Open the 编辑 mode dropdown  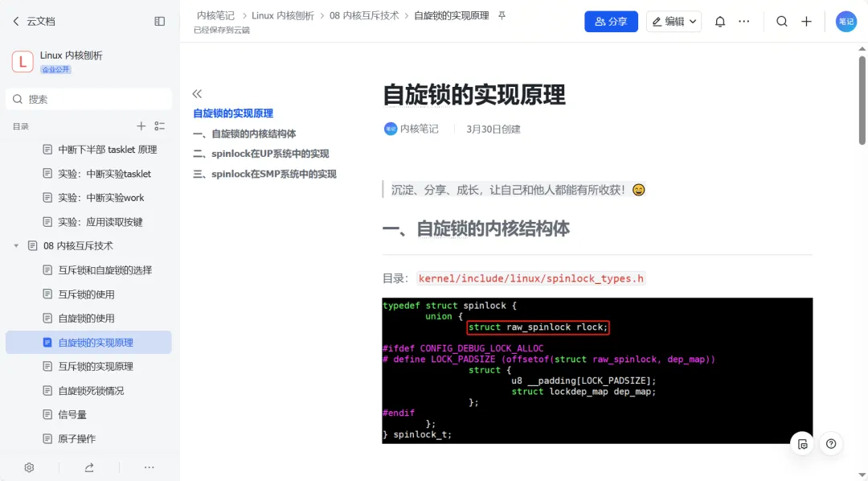coord(674,22)
